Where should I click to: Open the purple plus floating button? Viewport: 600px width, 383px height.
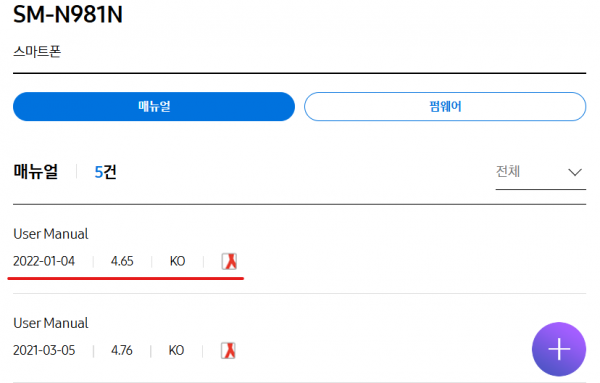coord(559,349)
